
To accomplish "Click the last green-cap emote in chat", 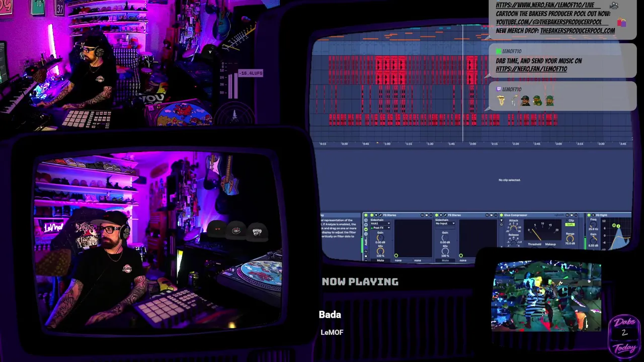I will tap(549, 101).
